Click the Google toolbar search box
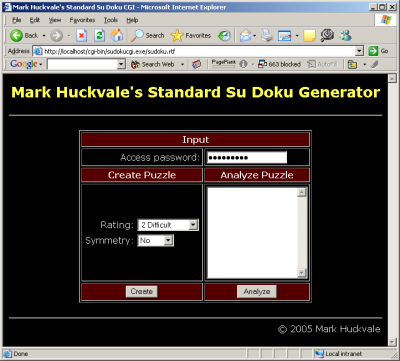This screenshot has height=361, width=400. tap(82, 64)
